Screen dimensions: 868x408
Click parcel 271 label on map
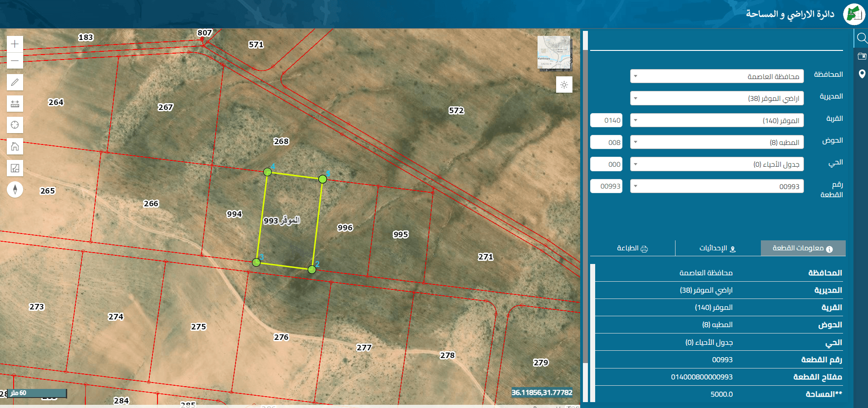[485, 257]
